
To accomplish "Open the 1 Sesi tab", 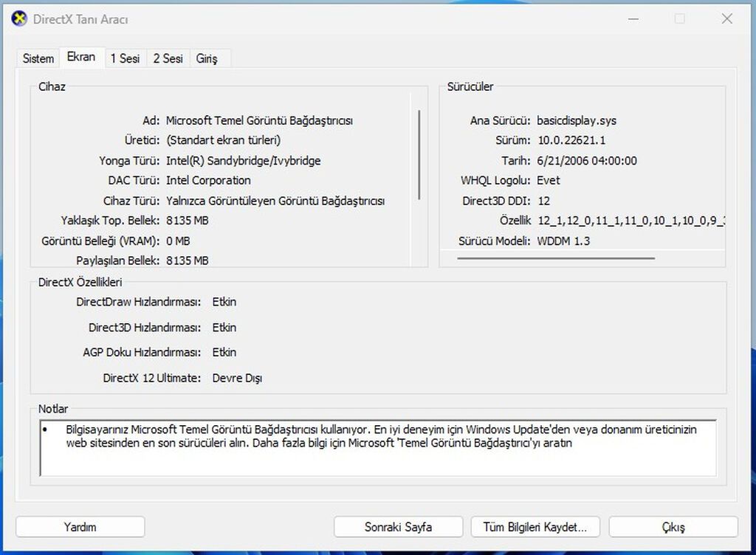I will point(125,58).
